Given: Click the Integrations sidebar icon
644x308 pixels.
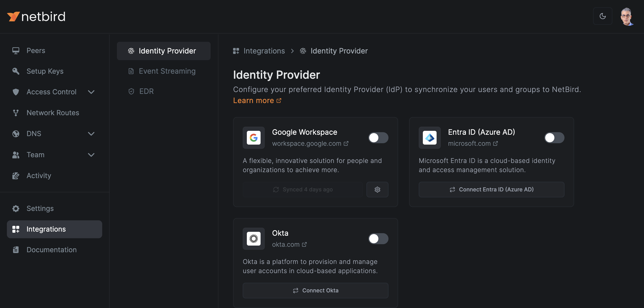Looking at the screenshot, I should tap(15, 229).
